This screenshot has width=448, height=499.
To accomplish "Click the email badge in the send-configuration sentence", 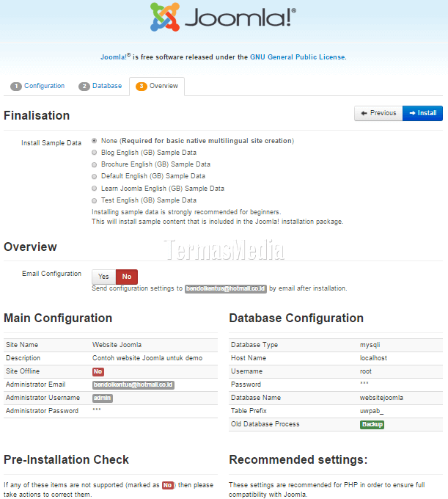I will tap(226, 288).
